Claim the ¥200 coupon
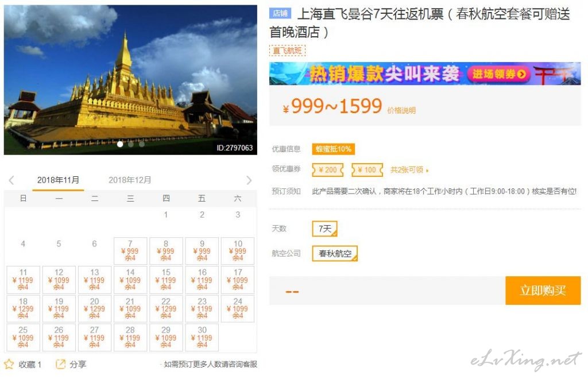The width and height of the screenshot is (588, 379). pyautogui.click(x=328, y=170)
